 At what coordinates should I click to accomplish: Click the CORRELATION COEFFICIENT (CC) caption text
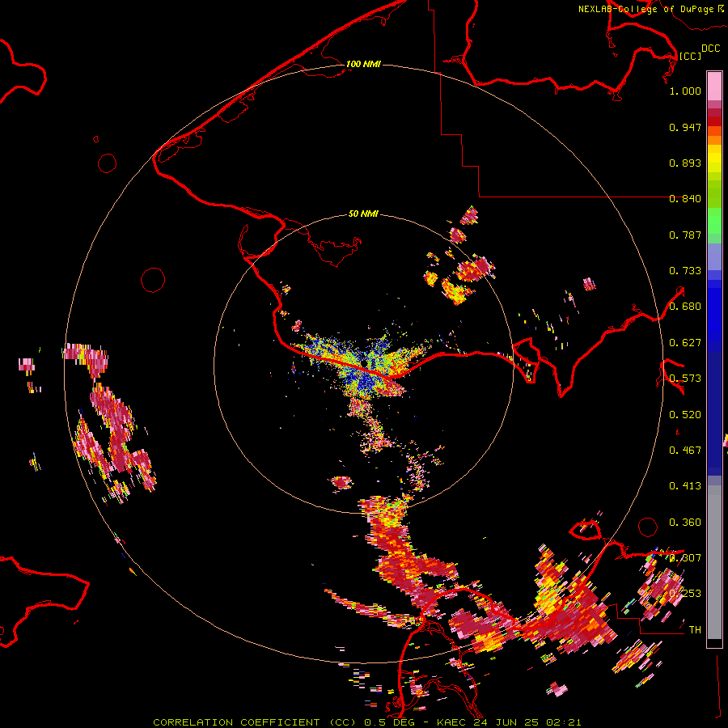pos(255,722)
